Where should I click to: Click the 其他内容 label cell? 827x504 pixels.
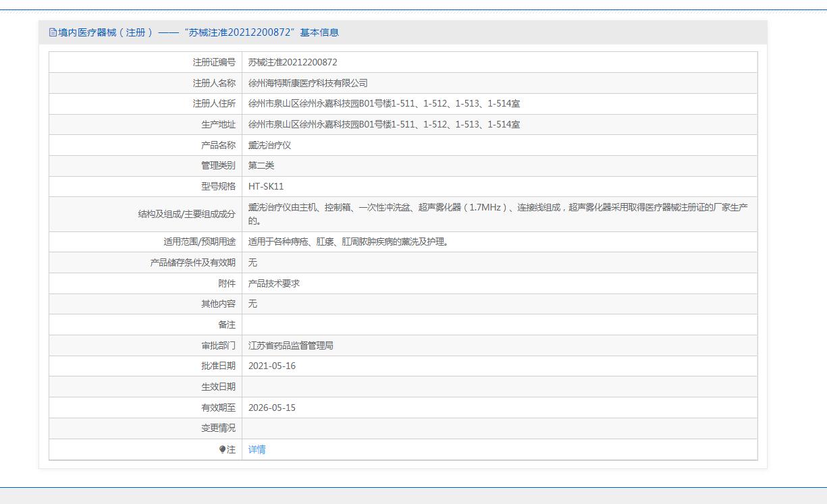pyautogui.click(x=145, y=304)
